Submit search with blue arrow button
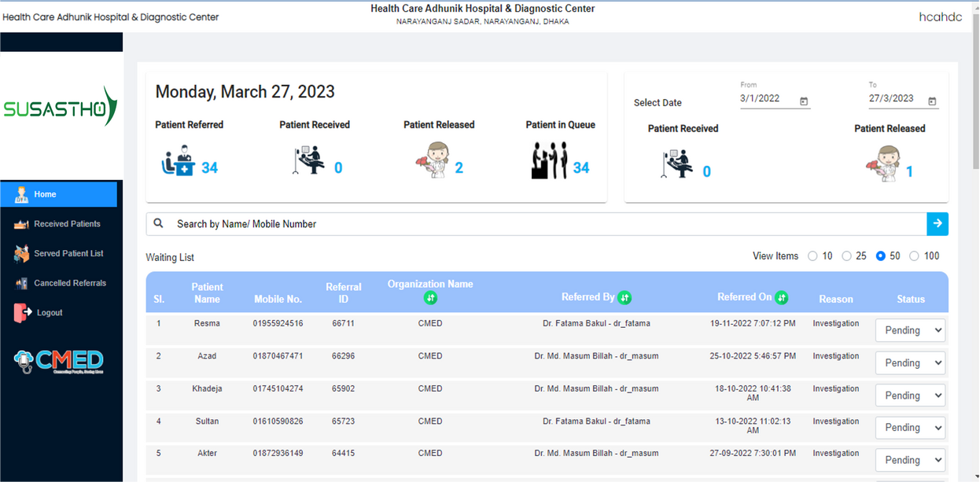This screenshot has height=482, width=980. pos(938,224)
